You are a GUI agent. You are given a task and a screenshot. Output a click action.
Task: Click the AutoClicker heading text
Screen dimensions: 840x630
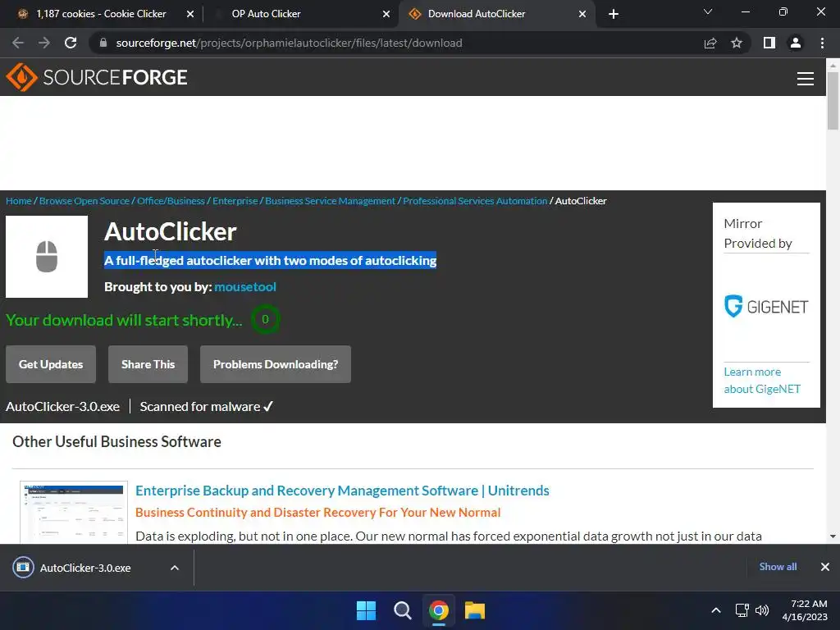tap(171, 231)
